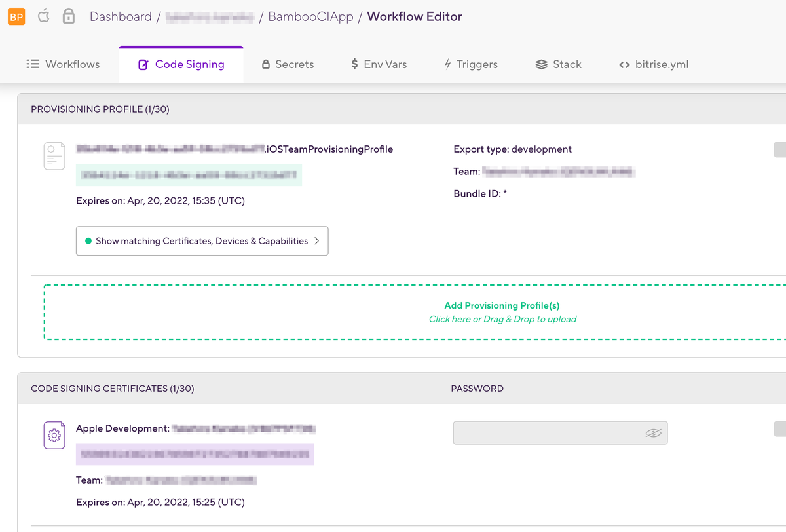Click the certificate password input field
Viewport: 786px width, 532px height.
coord(560,433)
